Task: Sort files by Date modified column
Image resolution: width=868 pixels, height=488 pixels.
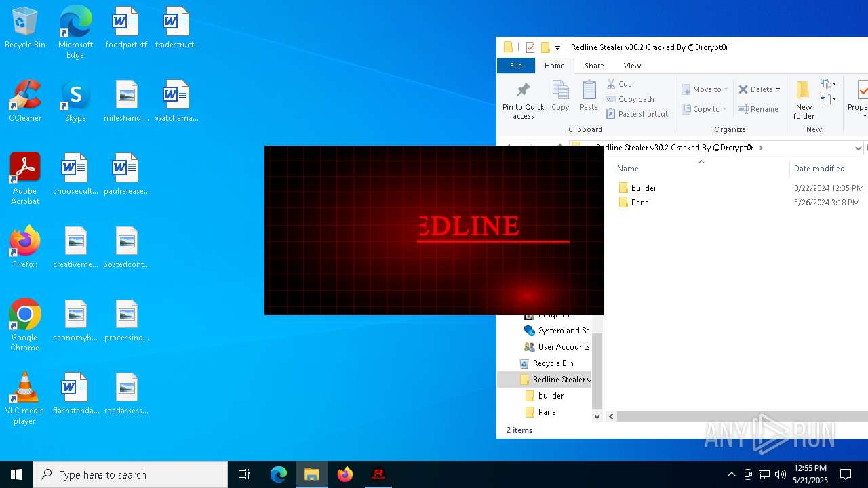Action: (819, 169)
